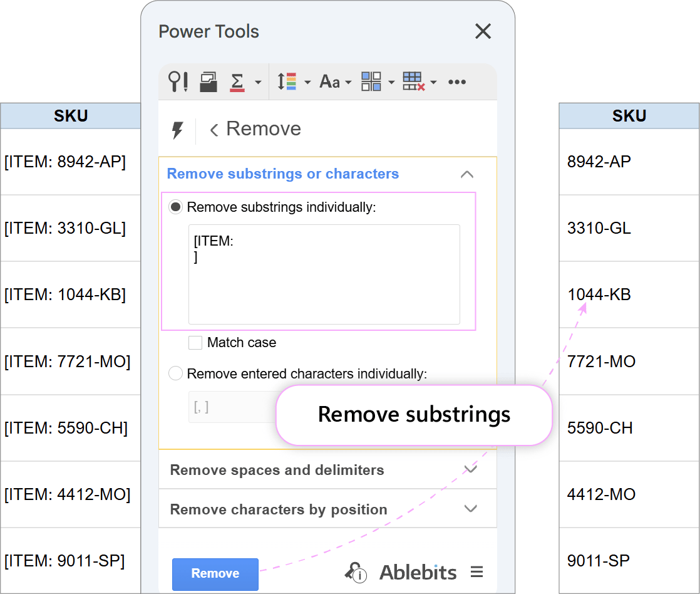The height and width of the screenshot is (594, 700).
Task: Select cell [ITEM: 4412-MO]
Action: pos(71,494)
